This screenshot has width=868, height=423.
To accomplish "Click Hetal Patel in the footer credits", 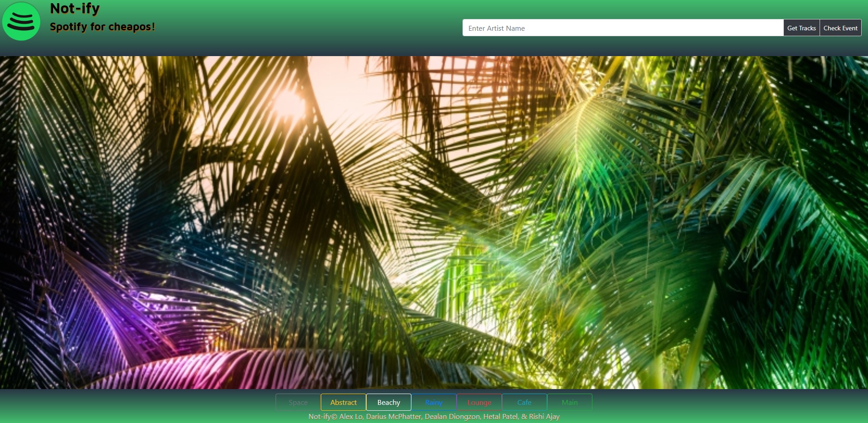I will (500, 417).
